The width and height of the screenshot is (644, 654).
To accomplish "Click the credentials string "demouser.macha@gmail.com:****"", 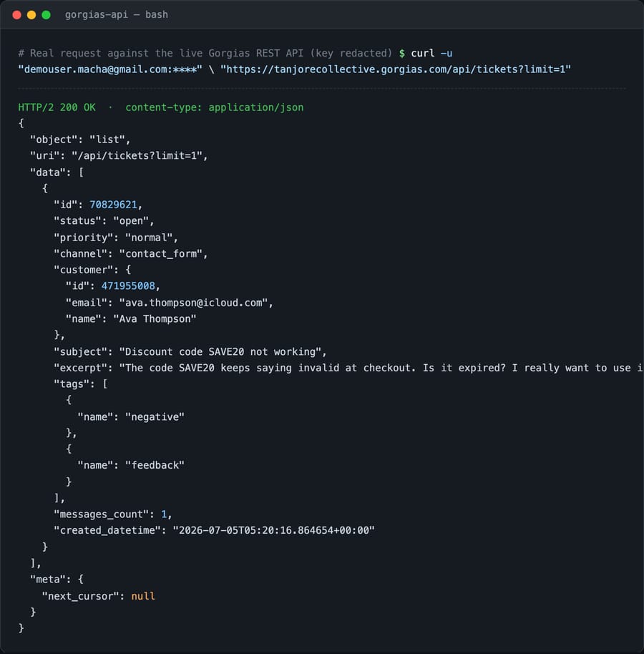I will pyautogui.click(x=110, y=69).
